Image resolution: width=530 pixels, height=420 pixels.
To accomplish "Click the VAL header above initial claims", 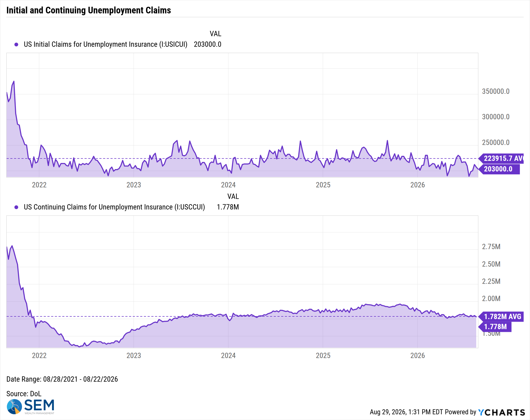I will pos(215,34).
